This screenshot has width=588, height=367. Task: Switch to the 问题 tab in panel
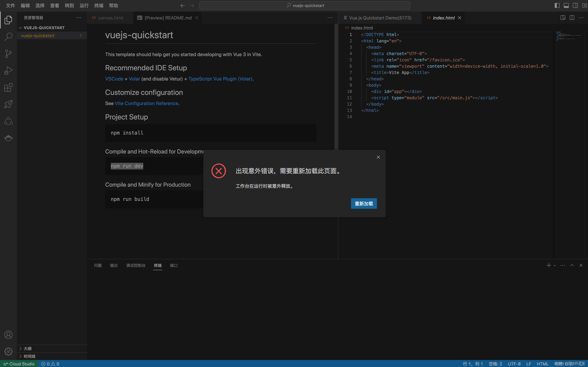(98, 265)
